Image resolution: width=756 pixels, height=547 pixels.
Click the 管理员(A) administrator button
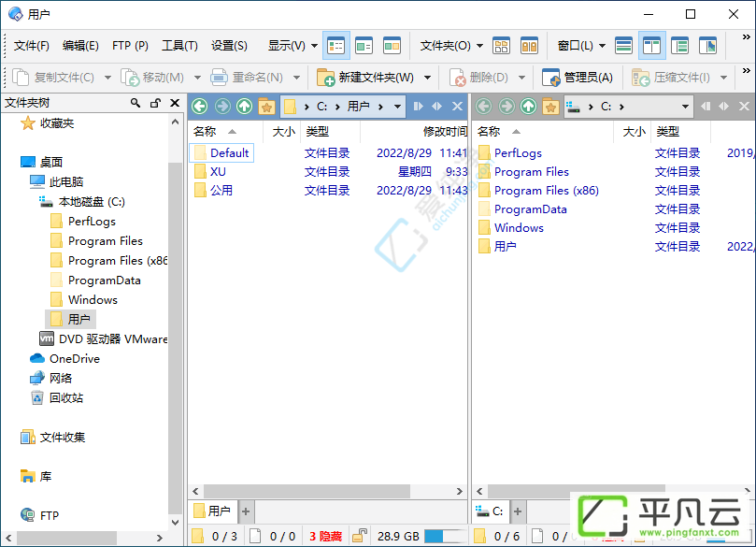click(578, 78)
